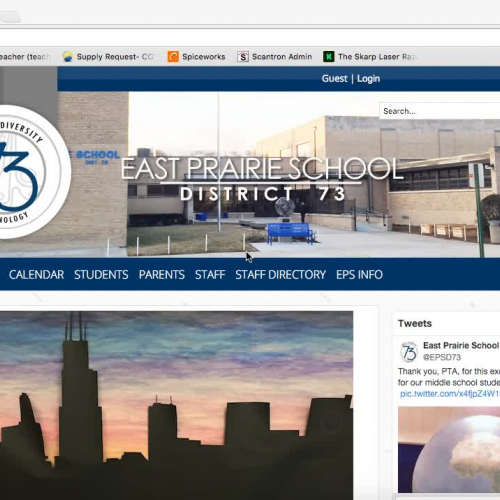
Task: Click the East Prairie School District 73 banner title
Action: pos(262,180)
